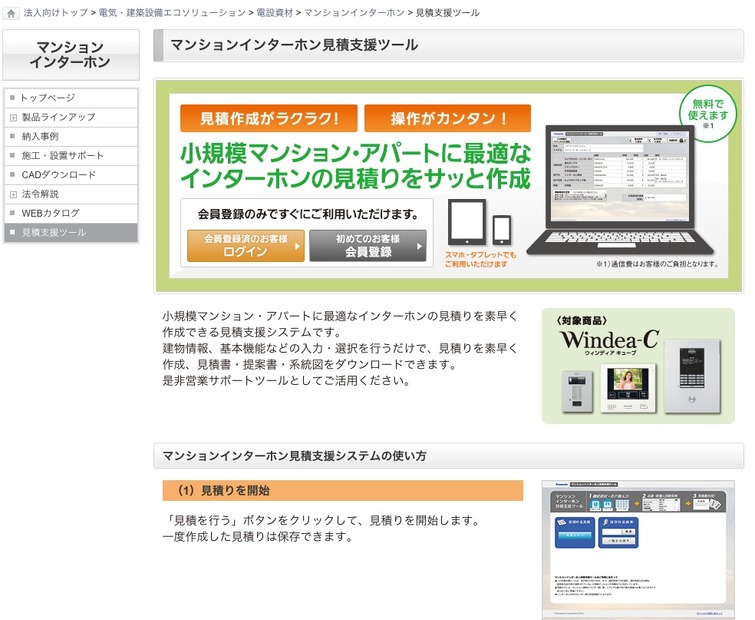The height and width of the screenshot is (620, 755).
Task: Click the smartphone device icon
Action: [502, 229]
